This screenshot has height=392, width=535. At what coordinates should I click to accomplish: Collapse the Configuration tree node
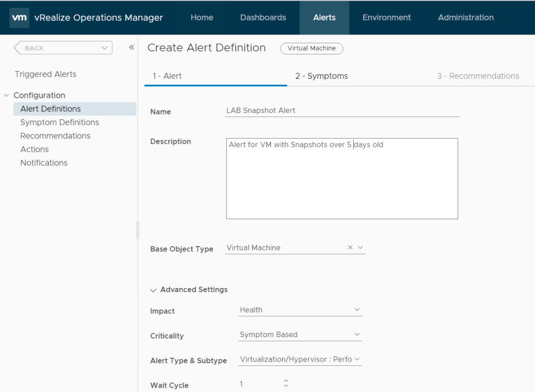(x=7, y=95)
